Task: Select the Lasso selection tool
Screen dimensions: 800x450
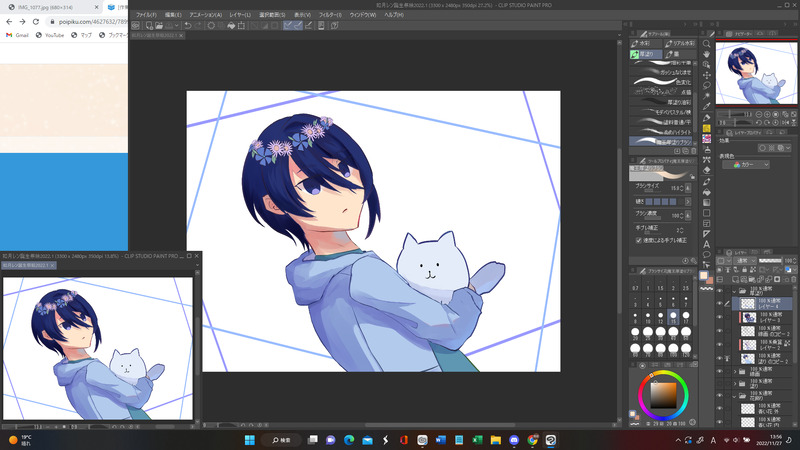Action: pyautogui.click(x=707, y=86)
